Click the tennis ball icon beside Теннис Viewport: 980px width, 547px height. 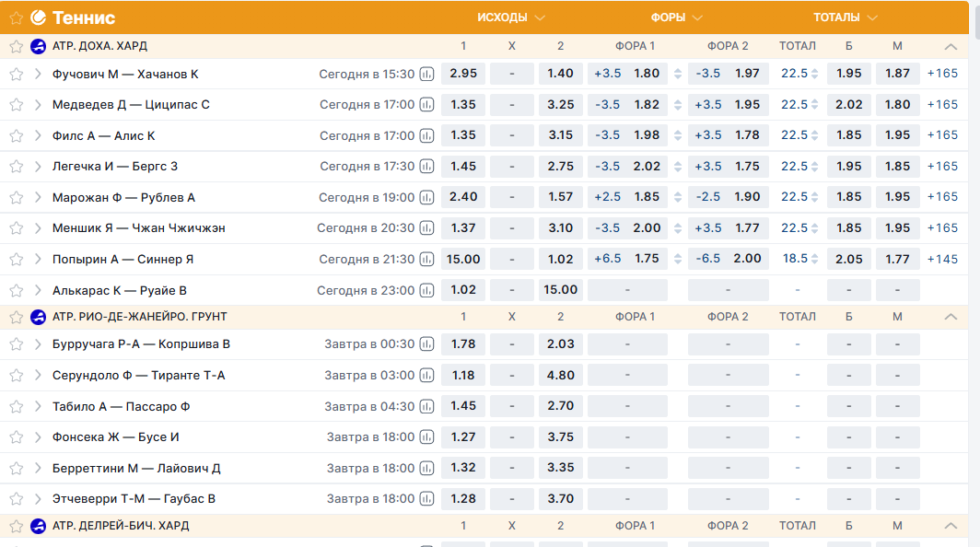(38, 17)
